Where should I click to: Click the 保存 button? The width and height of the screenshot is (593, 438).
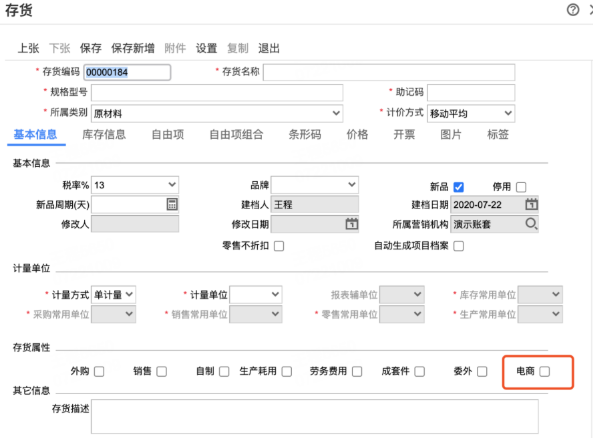point(91,48)
